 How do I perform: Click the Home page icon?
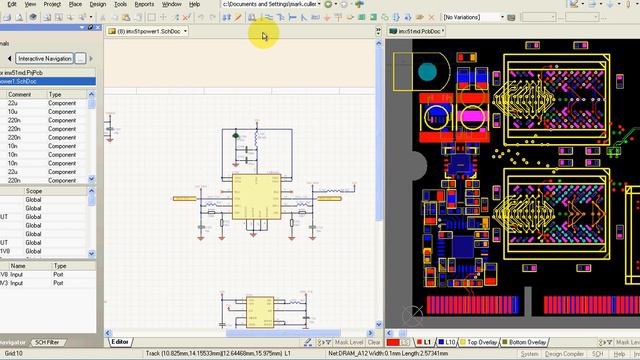coord(359,4)
